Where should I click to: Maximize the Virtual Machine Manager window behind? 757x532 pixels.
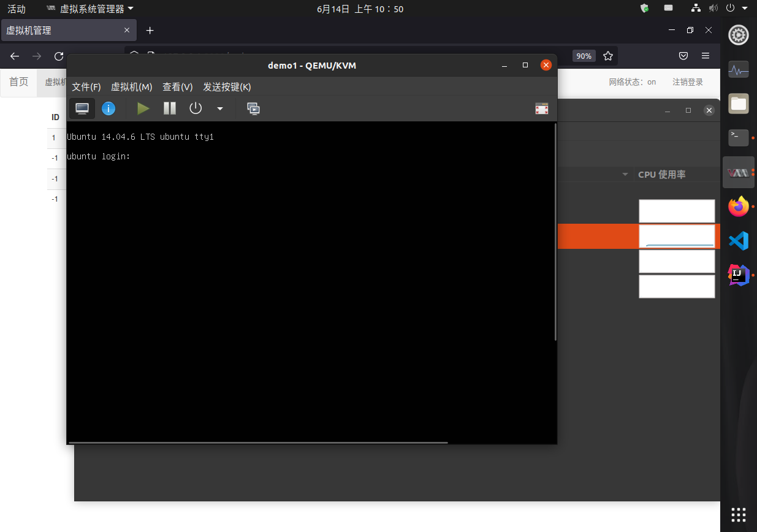(688, 110)
